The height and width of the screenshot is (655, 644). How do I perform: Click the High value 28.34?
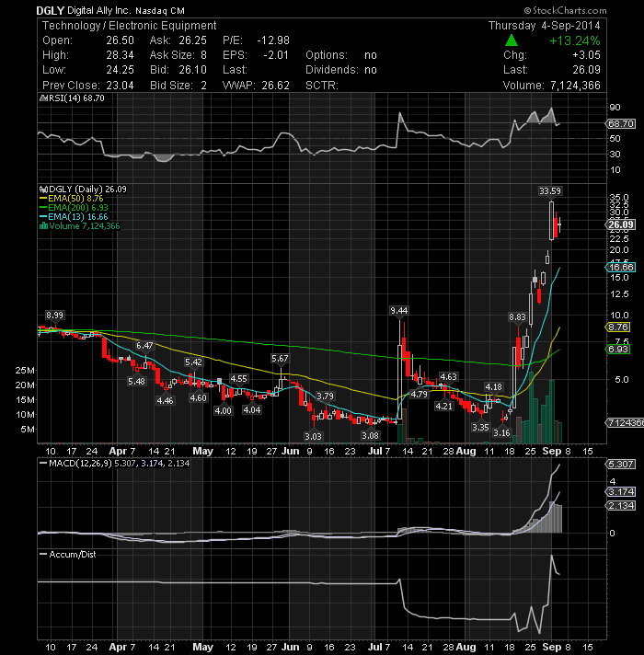click(120, 54)
